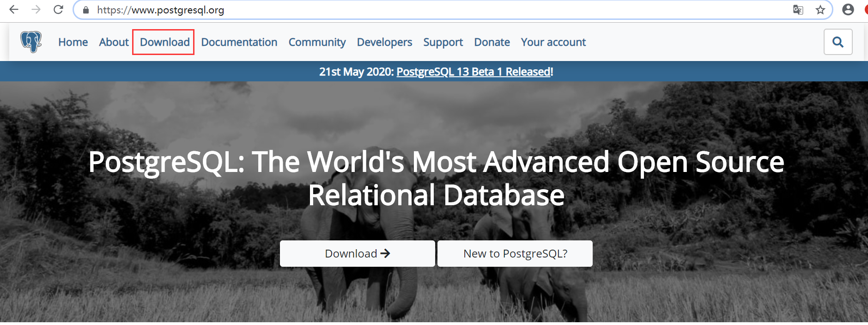The image size is (868, 325).
Task: Go to the Home nav item
Action: 73,42
